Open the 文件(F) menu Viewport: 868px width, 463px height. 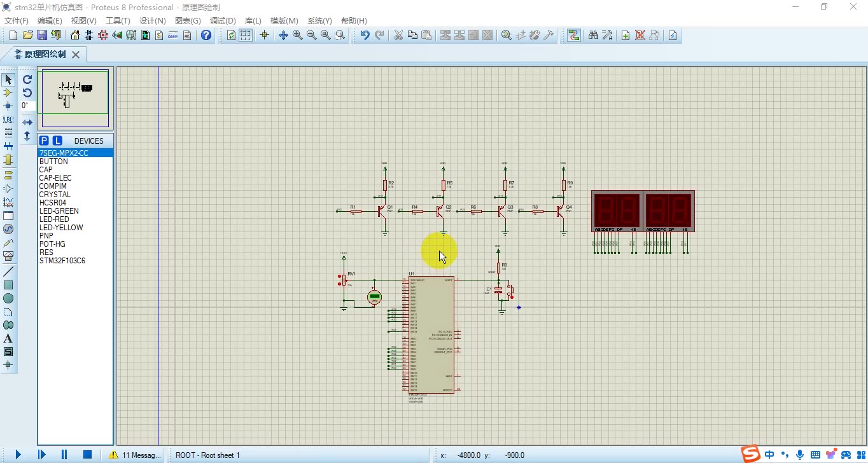pyautogui.click(x=17, y=21)
